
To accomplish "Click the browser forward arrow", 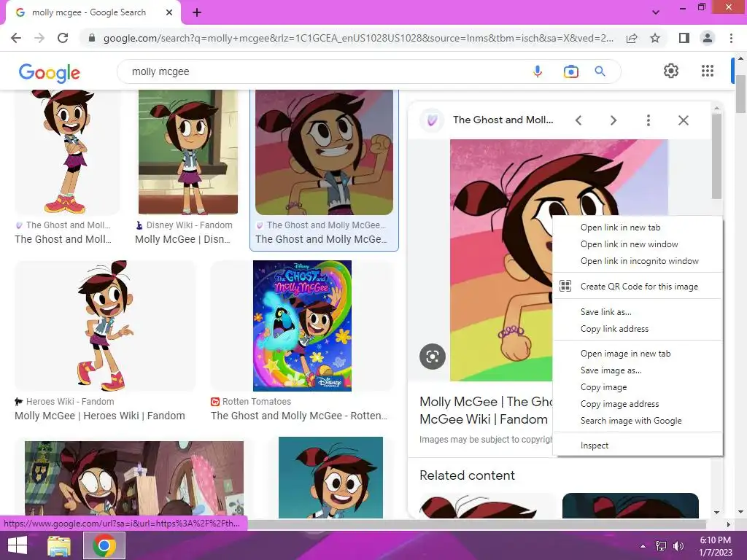I will coord(39,38).
